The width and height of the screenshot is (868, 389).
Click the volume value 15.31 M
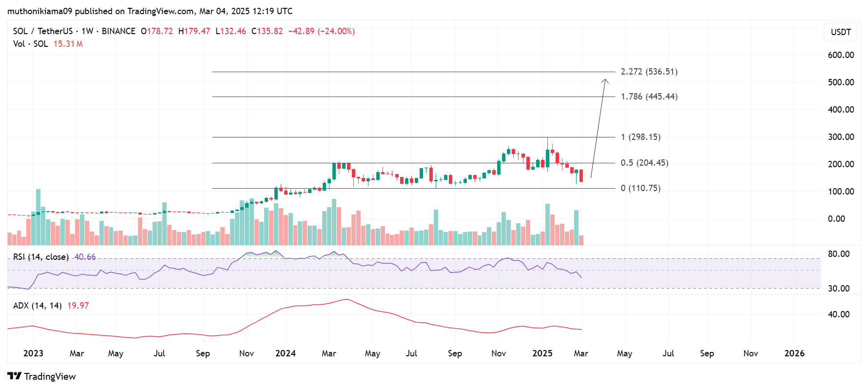click(x=68, y=44)
